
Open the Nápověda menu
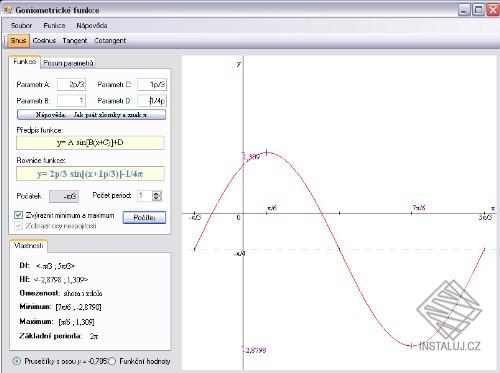coord(92,25)
